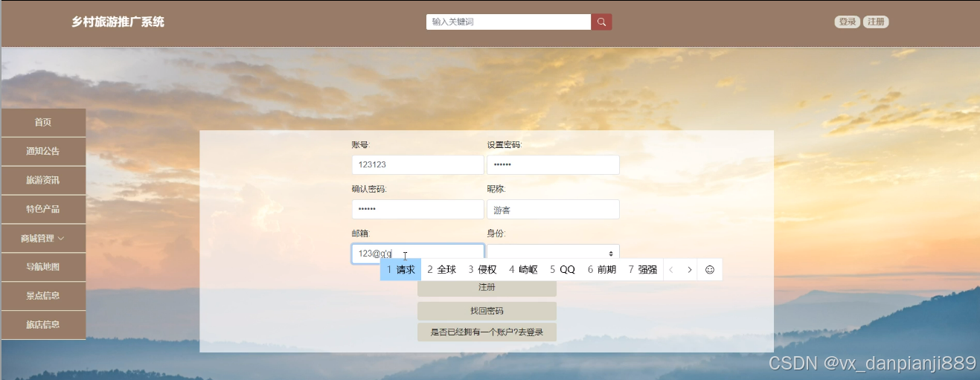Screen dimensions: 980x380
Task: Open 导航地图 in the sidebar
Action: click(x=43, y=267)
